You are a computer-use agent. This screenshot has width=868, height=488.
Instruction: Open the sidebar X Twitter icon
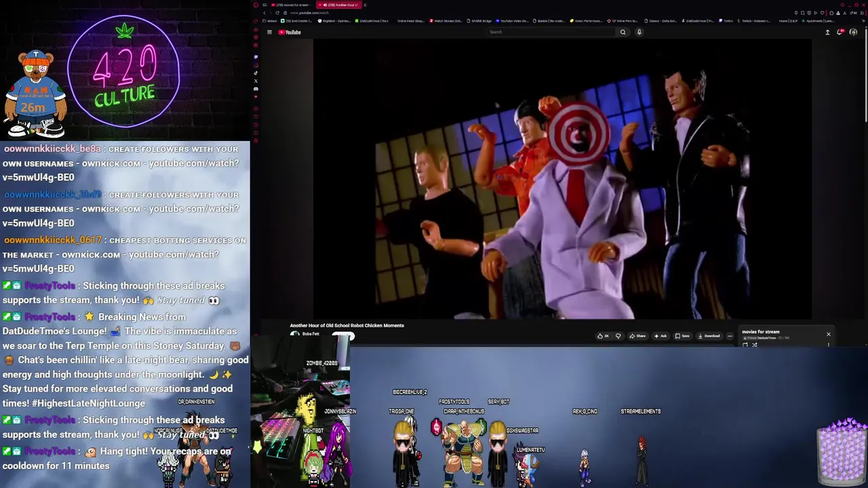point(256,81)
